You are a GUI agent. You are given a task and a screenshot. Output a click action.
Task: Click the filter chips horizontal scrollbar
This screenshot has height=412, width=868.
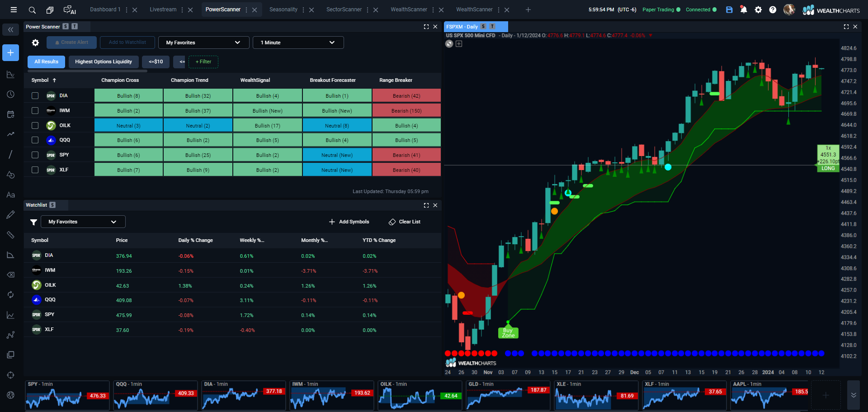[87, 71]
